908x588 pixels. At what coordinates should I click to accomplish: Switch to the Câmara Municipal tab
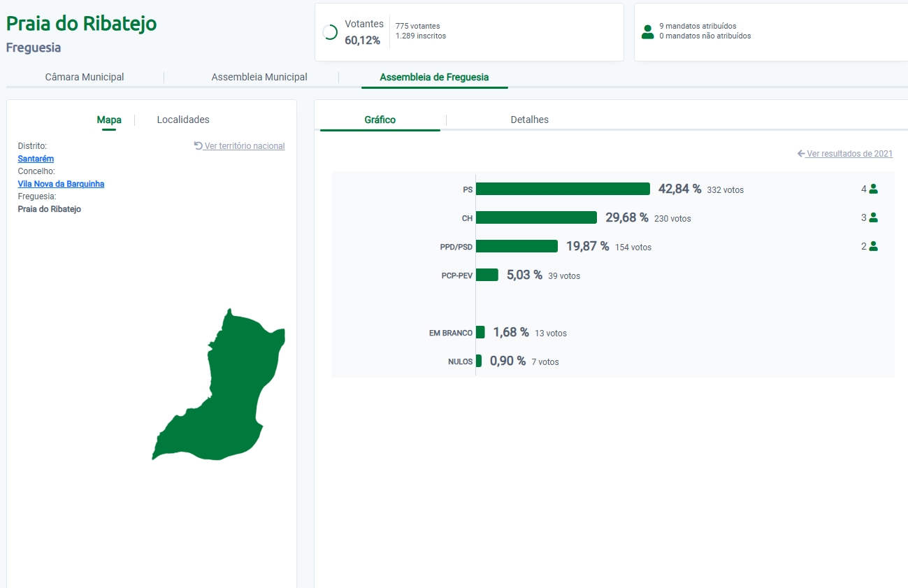(x=85, y=77)
